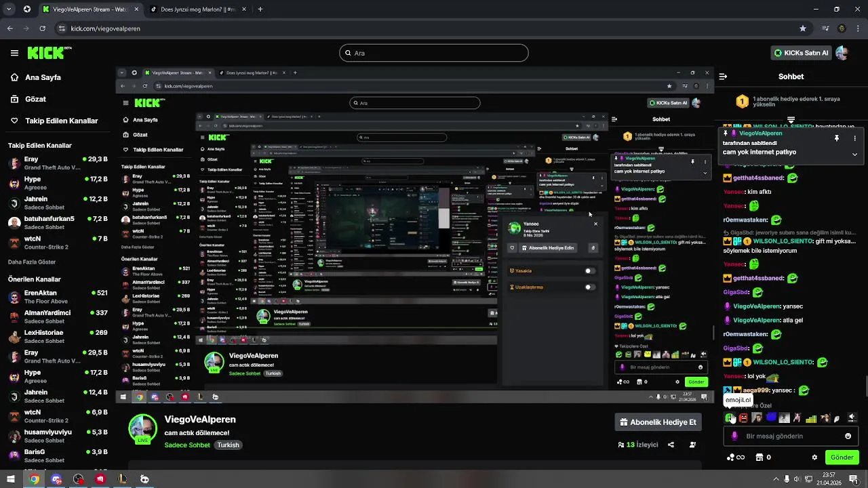This screenshot has height=488, width=868.
Task: Click the Turkish language tag
Action: tap(228, 445)
